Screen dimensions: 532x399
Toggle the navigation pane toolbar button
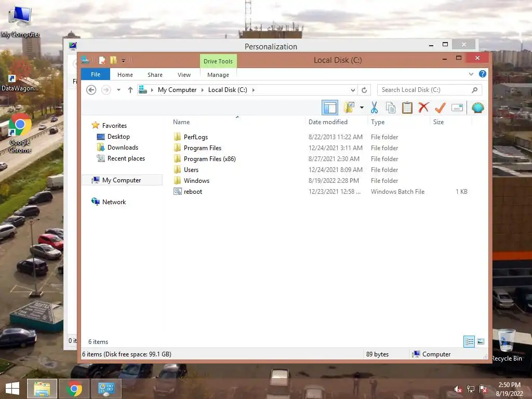click(329, 108)
